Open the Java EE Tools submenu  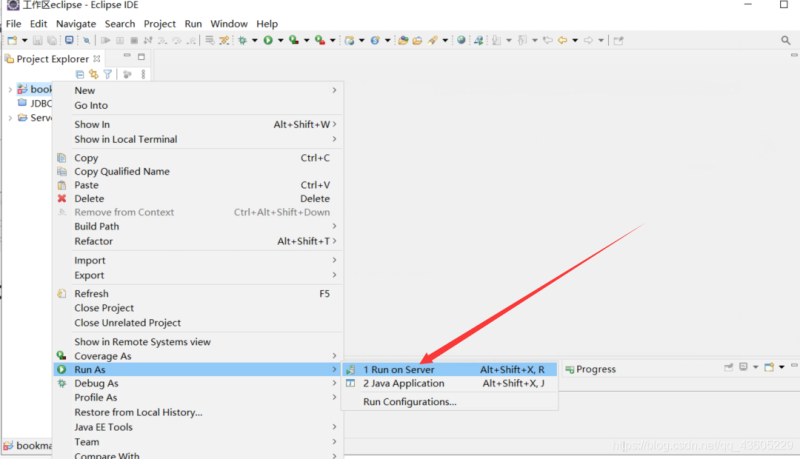click(x=198, y=427)
